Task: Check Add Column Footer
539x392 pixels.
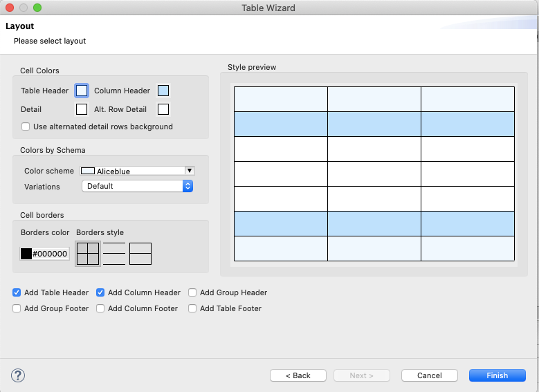Action: pyautogui.click(x=100, y=308)
